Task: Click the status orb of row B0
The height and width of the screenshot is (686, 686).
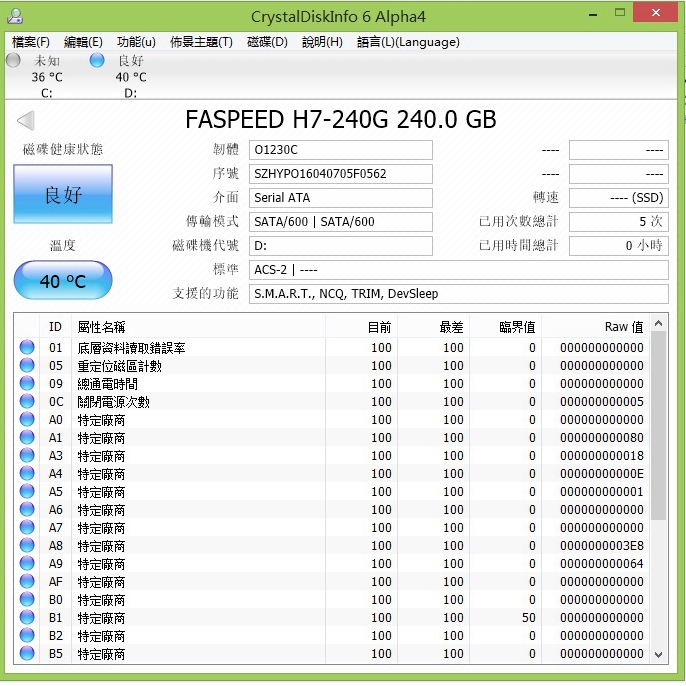Action: (x=27, y=599)
